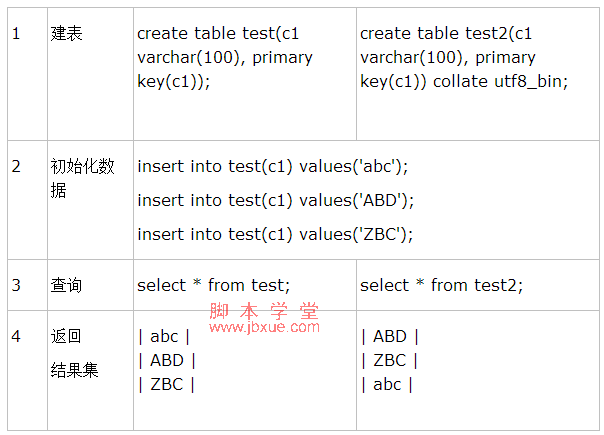Screen dimensions: 604x435
Task: Click the red 脚本学堂 watermark text
Action: 264,311
